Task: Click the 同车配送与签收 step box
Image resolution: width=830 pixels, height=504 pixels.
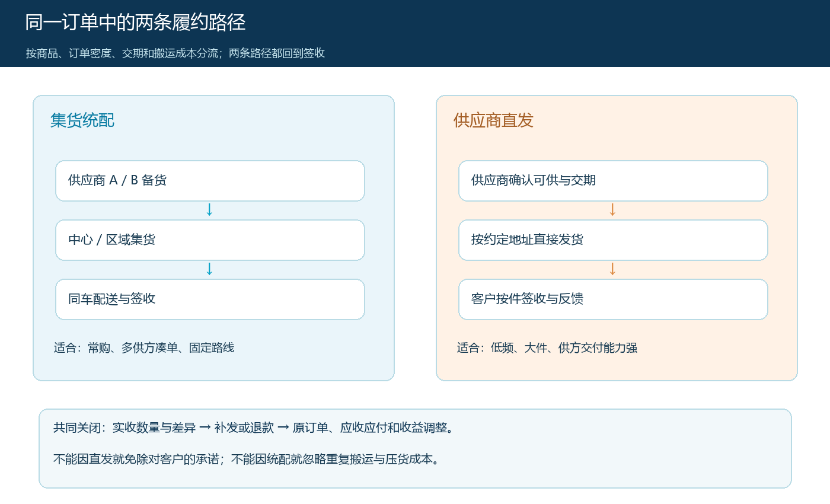Action: pyautogui.click(x=210, y=299)
